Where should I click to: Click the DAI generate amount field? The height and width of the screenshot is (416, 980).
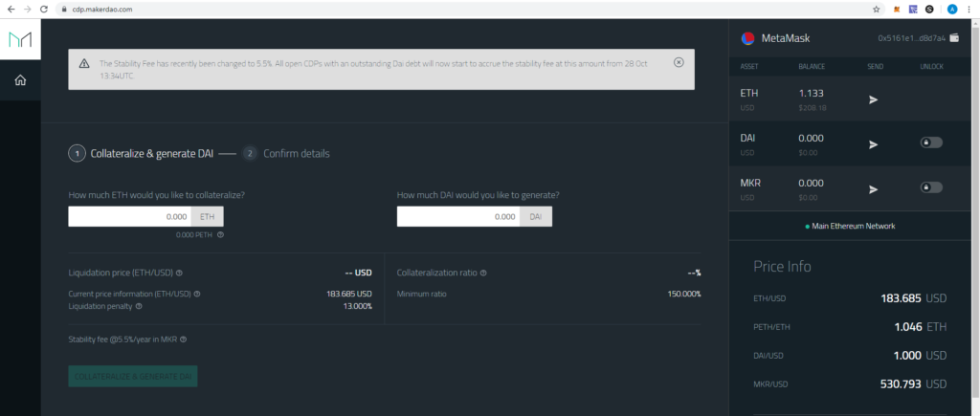pos(458,216)
